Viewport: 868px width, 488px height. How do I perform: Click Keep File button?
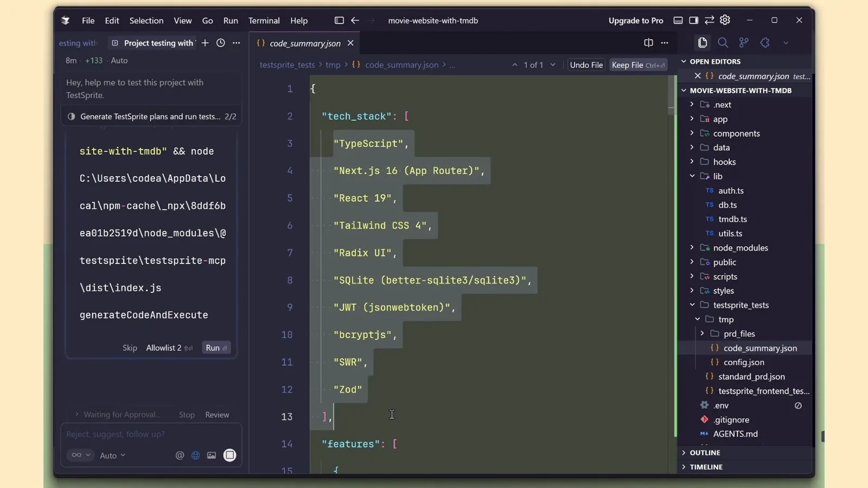coord(639,65)
